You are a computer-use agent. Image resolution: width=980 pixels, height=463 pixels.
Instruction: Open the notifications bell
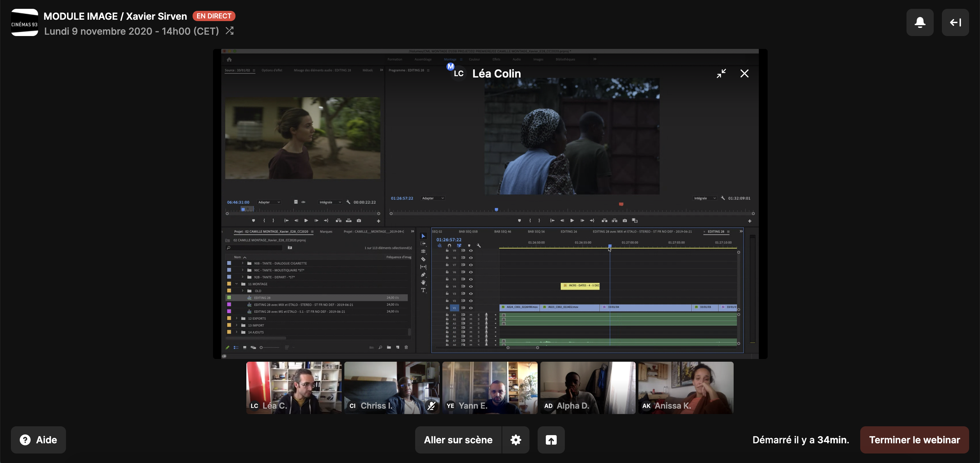click(x=919, y=22)
